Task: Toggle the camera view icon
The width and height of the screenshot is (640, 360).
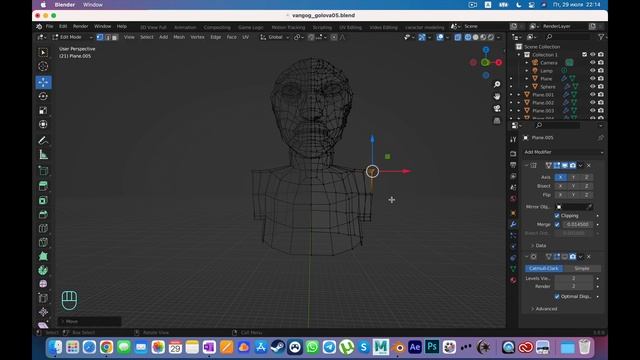Action: tap(497, 109)
